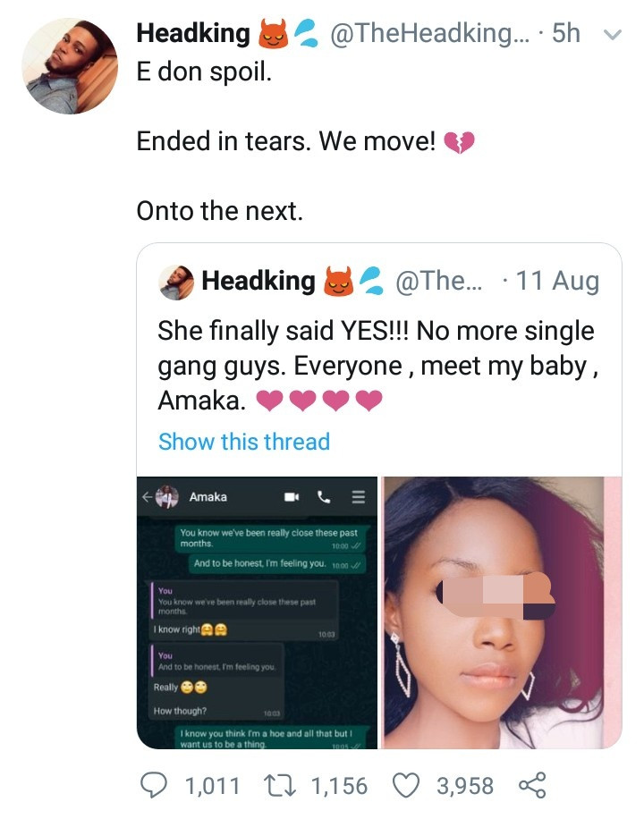The image size is (644, 819).
Task: Click the phone call icon in chat screenshot
Action: click(324, 497)
